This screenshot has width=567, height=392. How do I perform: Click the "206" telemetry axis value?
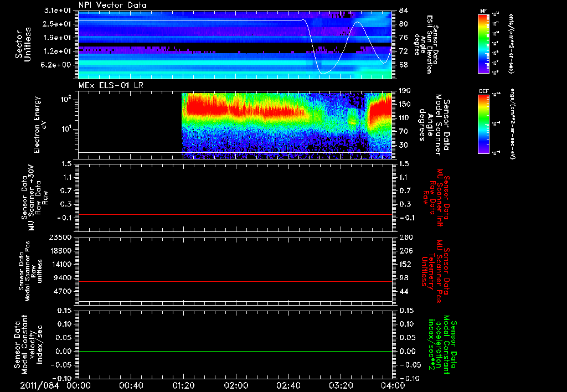[x=405, y=251]
